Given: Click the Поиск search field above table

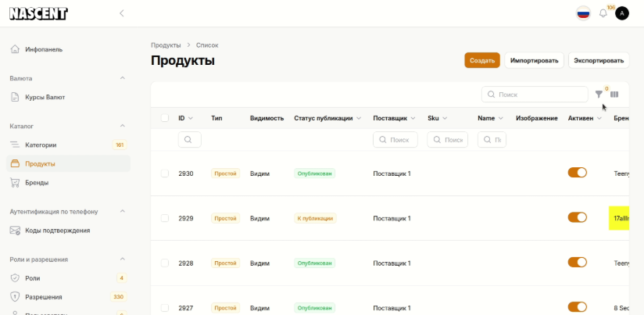Looking at the screenshot, I should pos(535,95).
